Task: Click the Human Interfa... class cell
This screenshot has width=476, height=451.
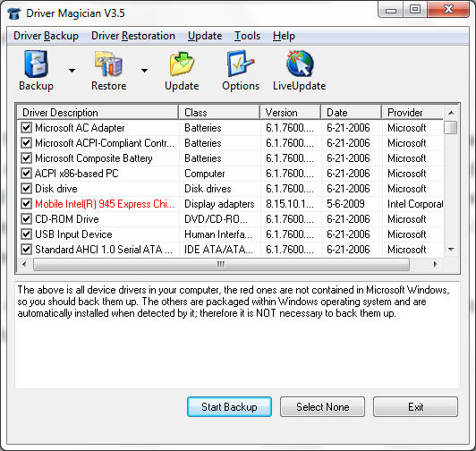Action: (218, 234)
